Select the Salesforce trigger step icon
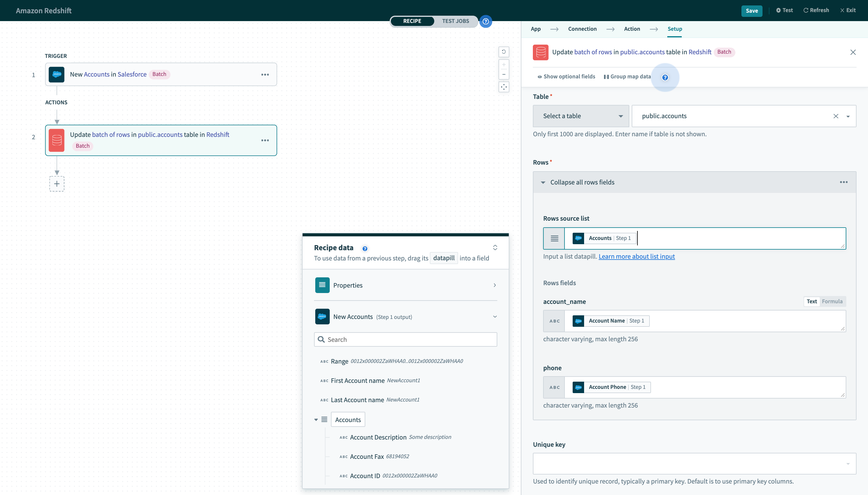868x495 pixels. tap(57, 74)
